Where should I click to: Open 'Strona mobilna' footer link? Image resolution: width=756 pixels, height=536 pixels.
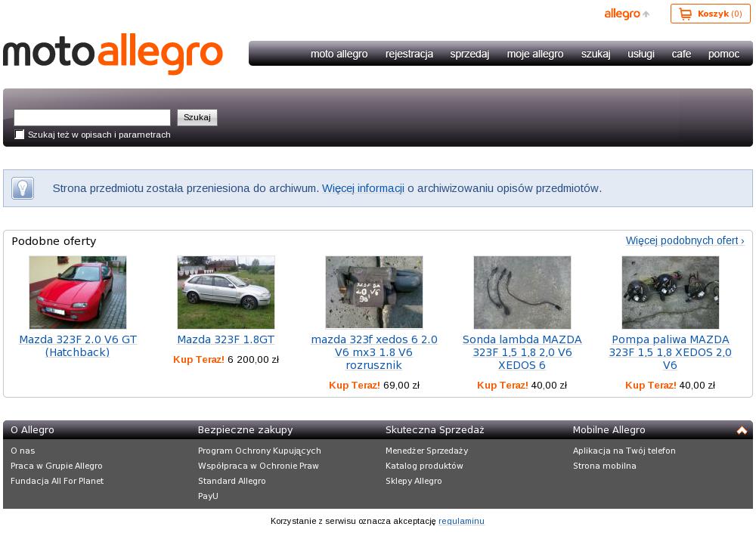click(x=605, y=466)
